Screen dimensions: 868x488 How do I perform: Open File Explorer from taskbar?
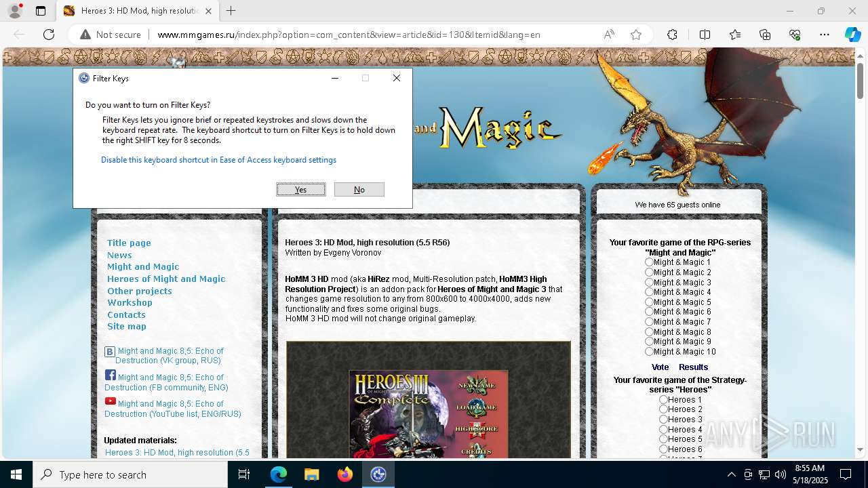(x=312, y=474)
